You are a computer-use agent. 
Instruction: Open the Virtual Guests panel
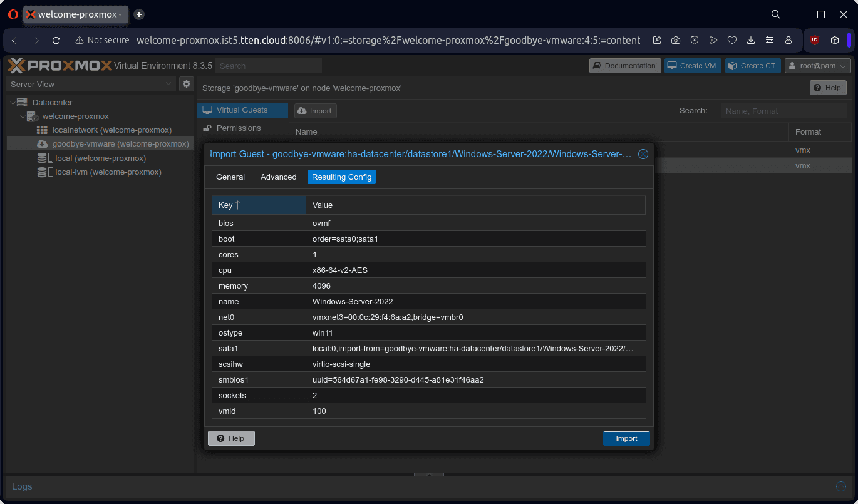(242, 110)
